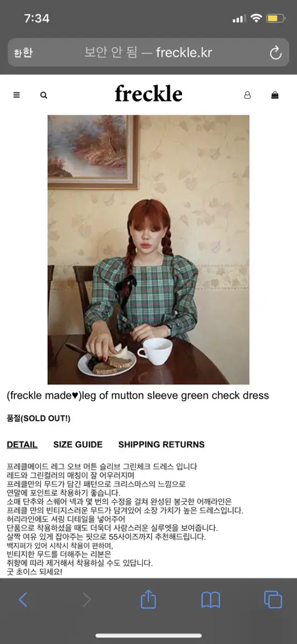Open the user account icon
Screen dimensions: 297x644
(247, 95)
